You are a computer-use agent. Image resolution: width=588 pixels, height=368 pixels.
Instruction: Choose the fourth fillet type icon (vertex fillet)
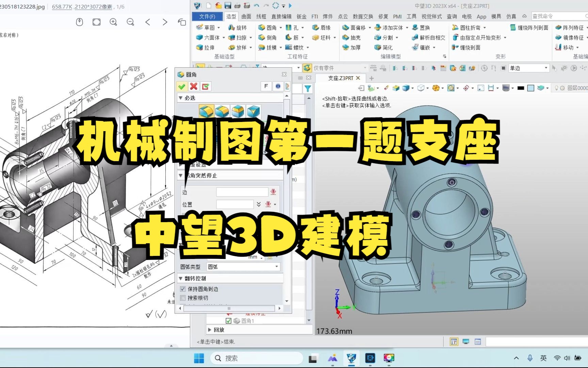[x=254, y=111]
